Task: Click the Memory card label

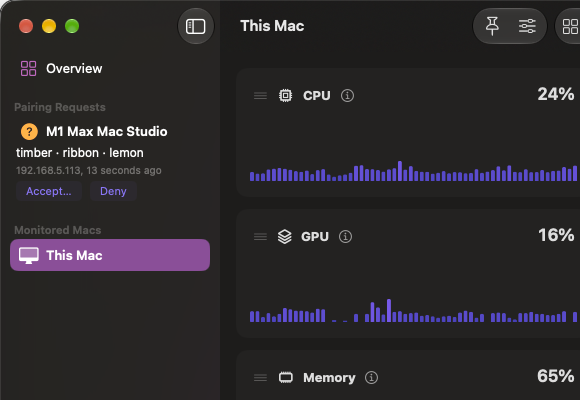Action: point(329,378)
